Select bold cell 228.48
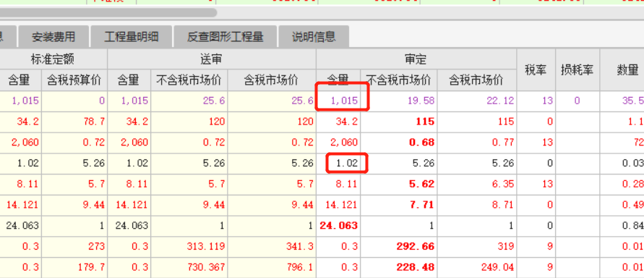Viewport: 644px width, 278px height. click(398, 268)
